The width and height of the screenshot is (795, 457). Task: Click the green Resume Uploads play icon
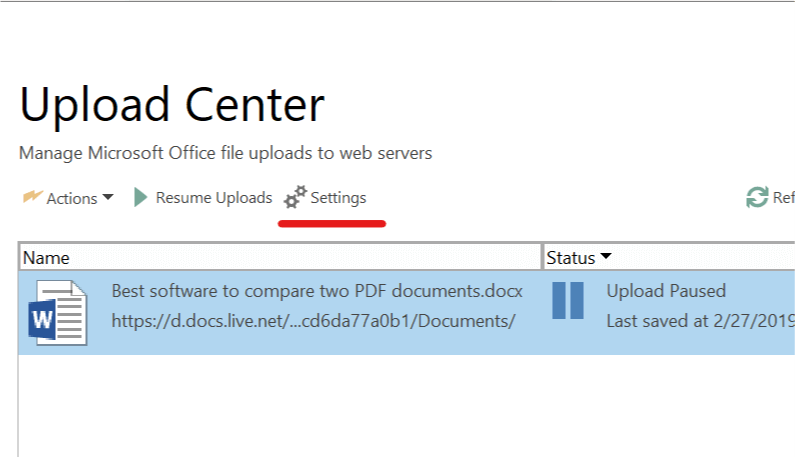point(140,197)
